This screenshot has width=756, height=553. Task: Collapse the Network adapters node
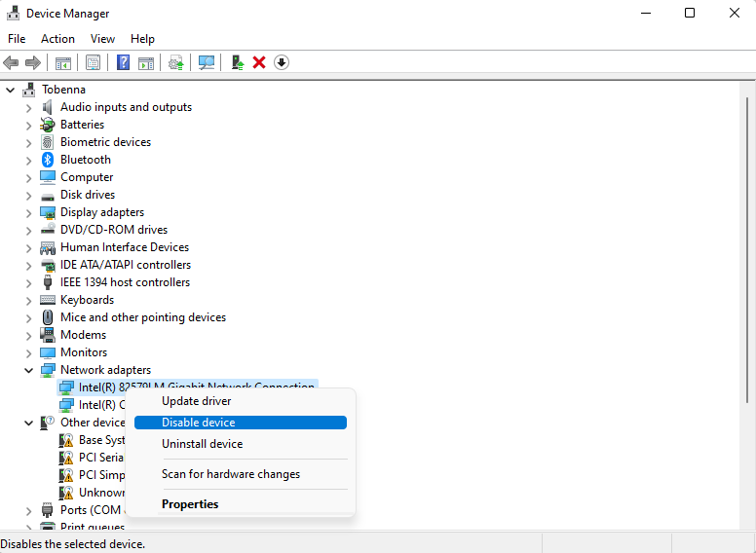pos(28,370)
